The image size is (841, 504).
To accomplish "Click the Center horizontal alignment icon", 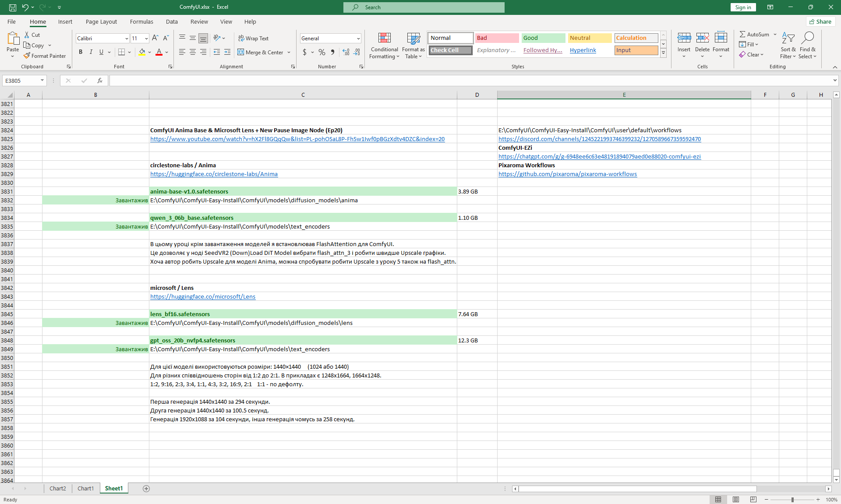I will pos(193,52).
